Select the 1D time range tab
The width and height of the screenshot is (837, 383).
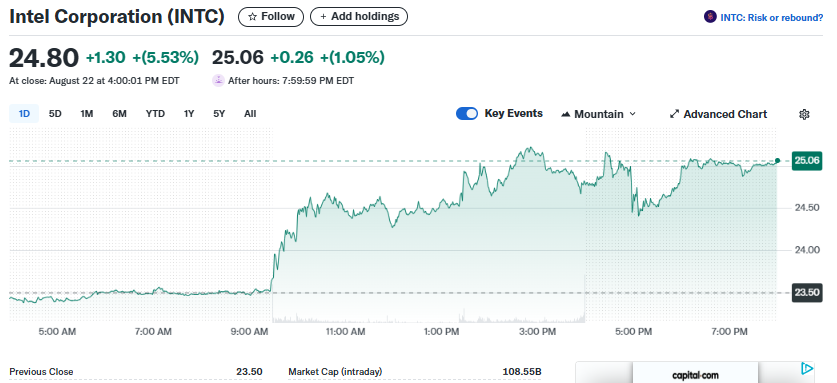(x=24, y=114)
